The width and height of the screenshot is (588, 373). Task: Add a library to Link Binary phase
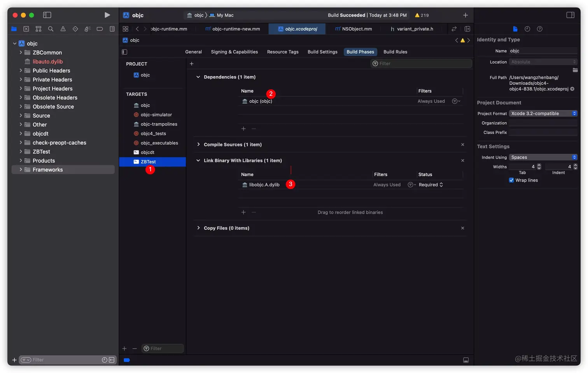tap(243, 212)
